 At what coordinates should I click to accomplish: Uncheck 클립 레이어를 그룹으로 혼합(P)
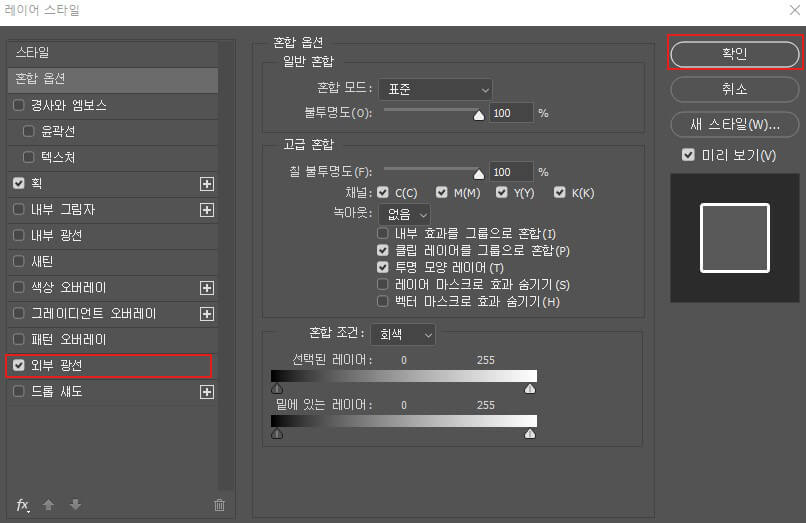pos(382,250)
